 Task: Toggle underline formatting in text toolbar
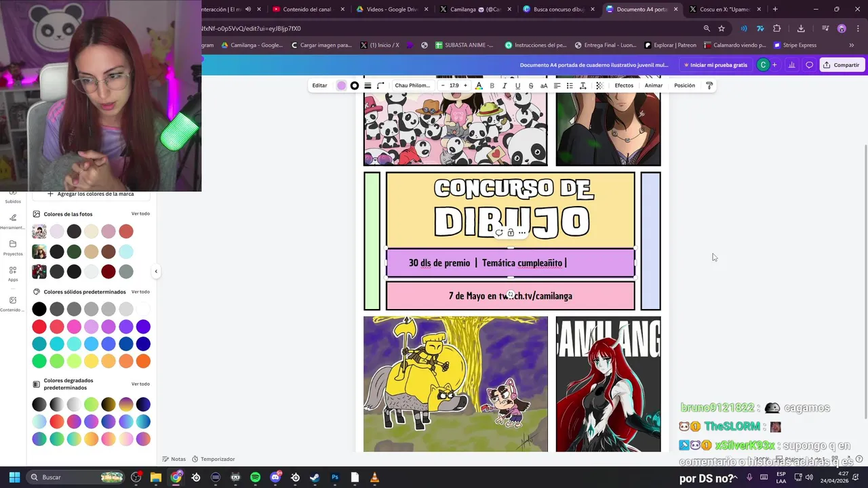pos(517,85)
